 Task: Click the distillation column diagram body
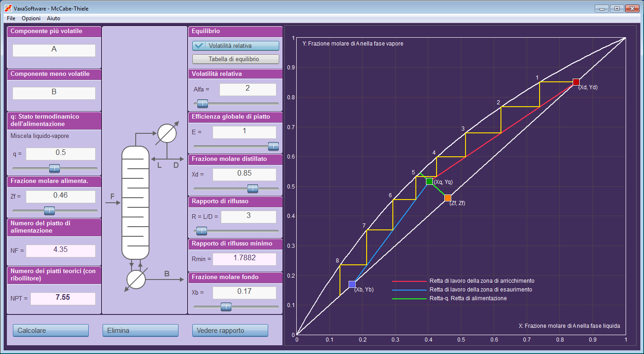135,203
